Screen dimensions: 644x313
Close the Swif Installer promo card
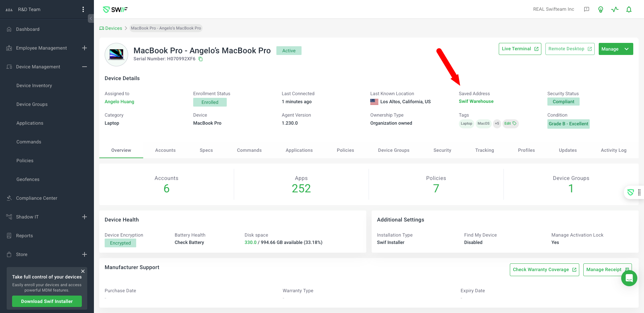point(83,271)
